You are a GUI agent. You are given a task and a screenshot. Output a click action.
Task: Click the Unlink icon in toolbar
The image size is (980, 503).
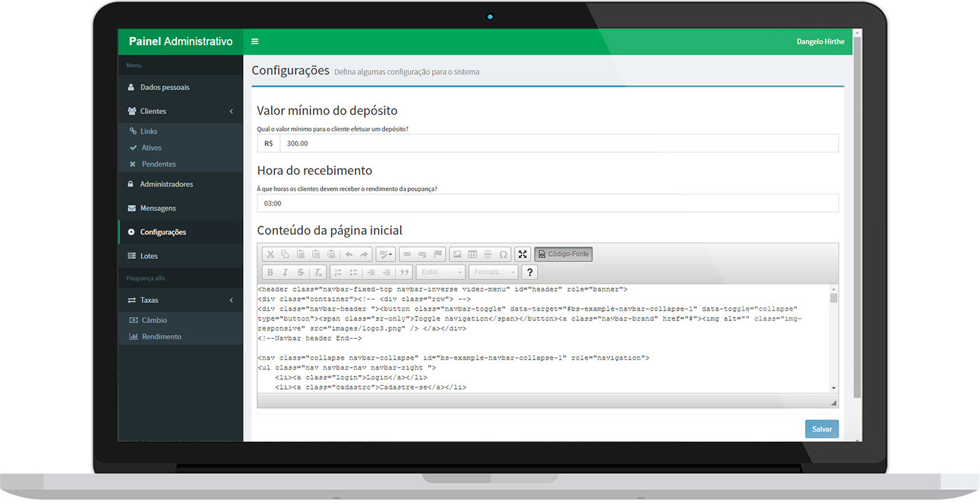tap(423, 254)
